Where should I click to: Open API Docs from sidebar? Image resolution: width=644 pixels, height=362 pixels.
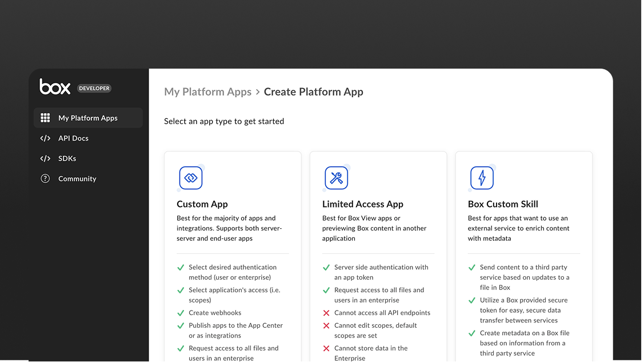click(74, 138)
